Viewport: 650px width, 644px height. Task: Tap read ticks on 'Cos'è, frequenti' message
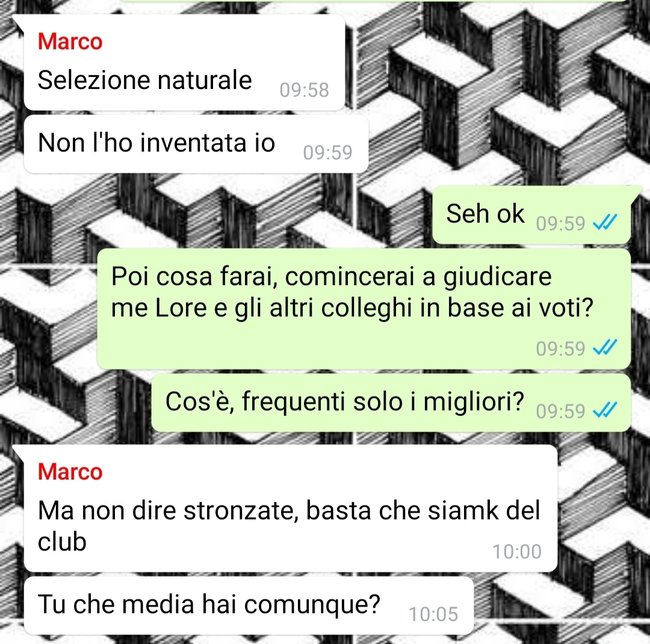605,410
